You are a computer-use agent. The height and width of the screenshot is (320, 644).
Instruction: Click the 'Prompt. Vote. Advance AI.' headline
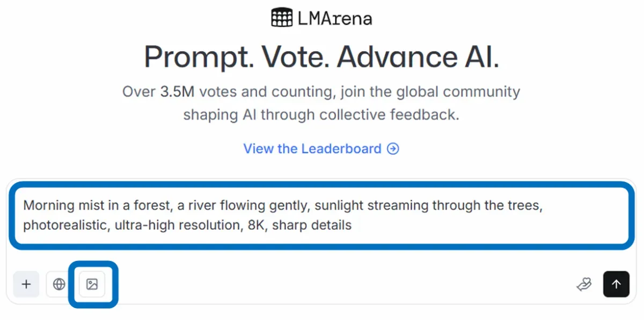tap(321, 56)
